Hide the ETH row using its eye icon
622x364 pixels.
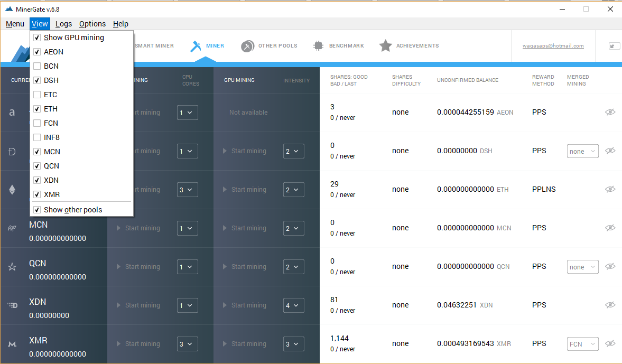(x=610, y=189)
